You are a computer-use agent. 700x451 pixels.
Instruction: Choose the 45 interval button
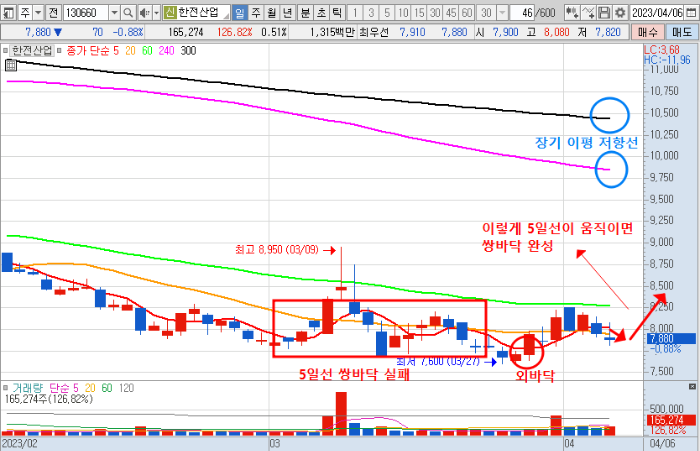(451, 13)
